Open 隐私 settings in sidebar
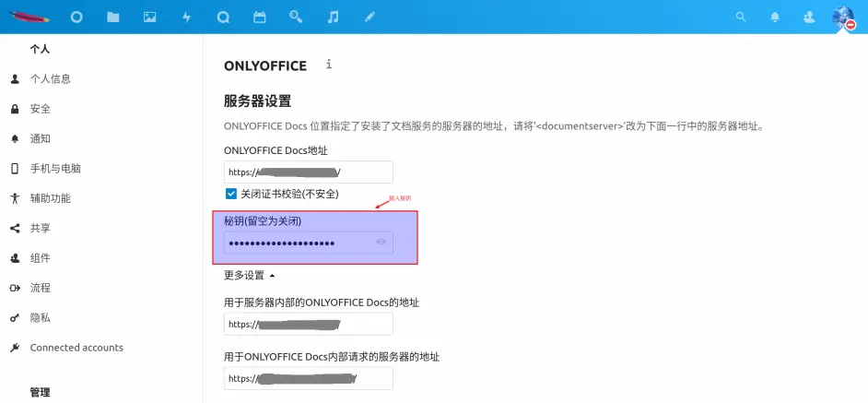The height and width of the screenshot is (403, 868). point(41,317)
